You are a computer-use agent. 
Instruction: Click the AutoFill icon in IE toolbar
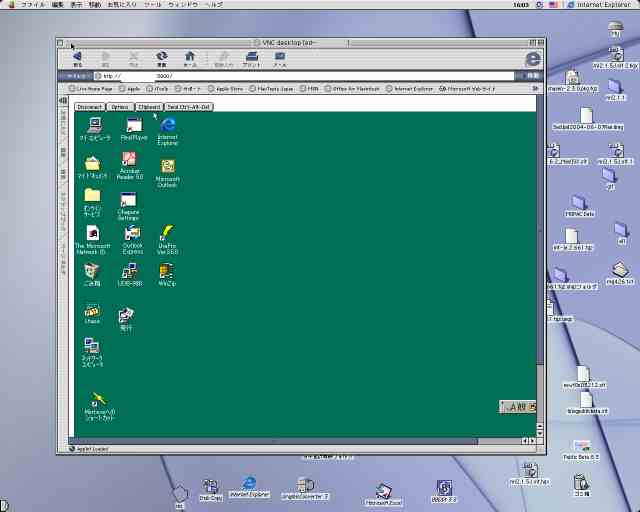click(223, 56)
